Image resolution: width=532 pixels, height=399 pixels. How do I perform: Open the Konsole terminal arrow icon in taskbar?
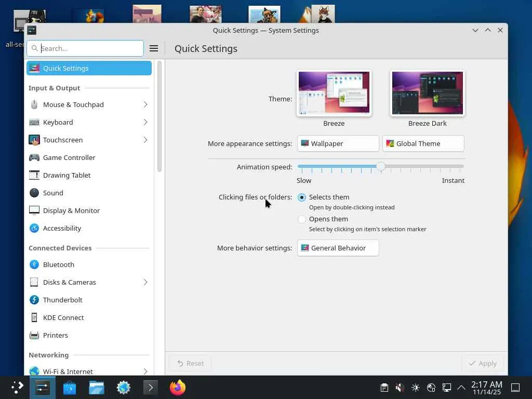[x=150, y=387]
